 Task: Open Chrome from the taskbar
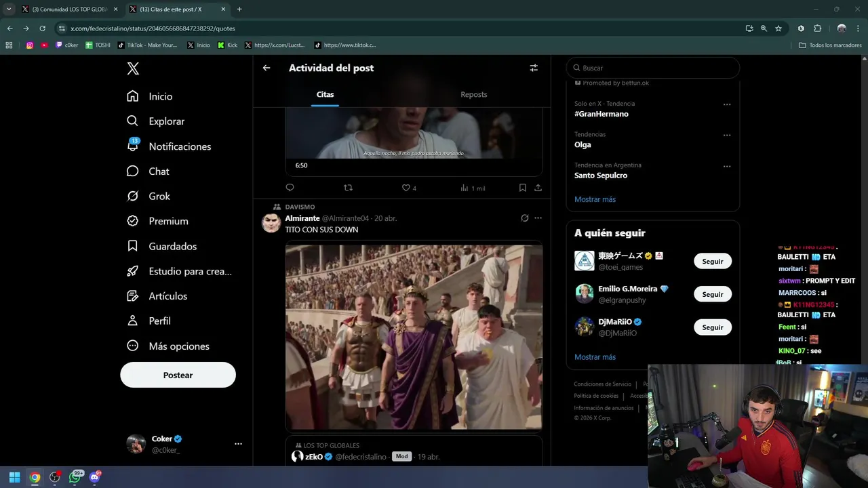point(35,477)
